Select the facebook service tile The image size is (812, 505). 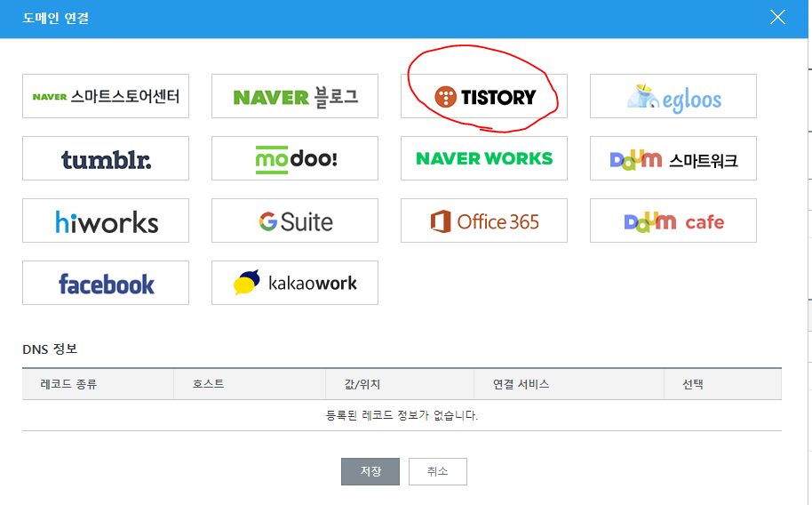click(106, 283)
